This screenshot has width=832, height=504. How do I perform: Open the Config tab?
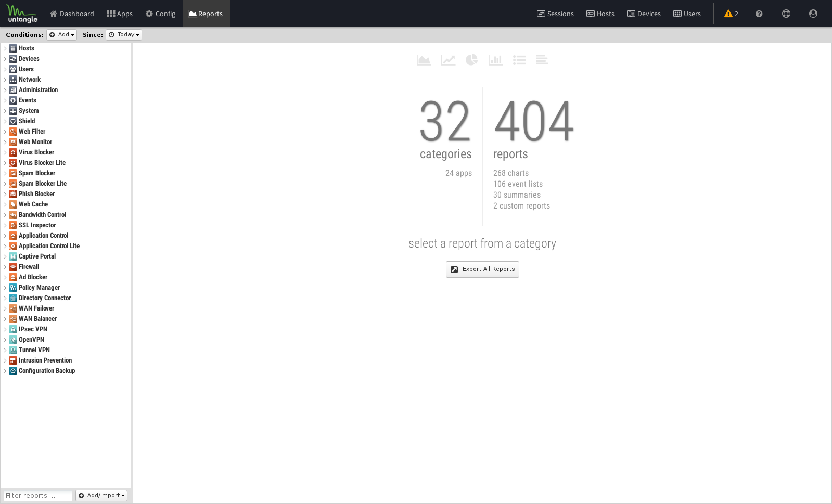pyautogui.click(x=160, y=14)
